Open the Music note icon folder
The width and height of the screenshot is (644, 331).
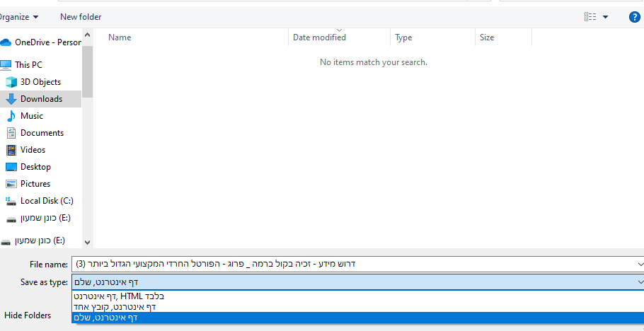11,116
